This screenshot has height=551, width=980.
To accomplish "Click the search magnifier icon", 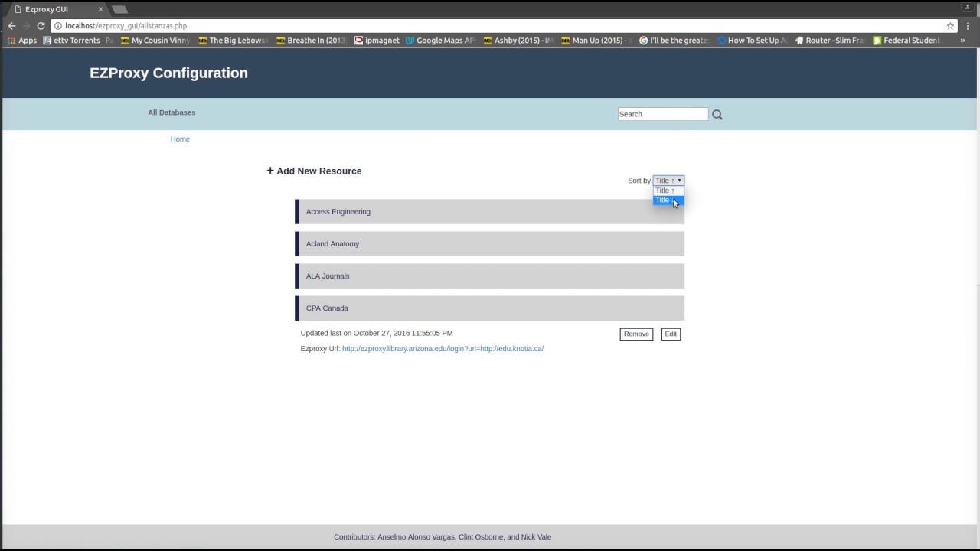I will point(717,115).
